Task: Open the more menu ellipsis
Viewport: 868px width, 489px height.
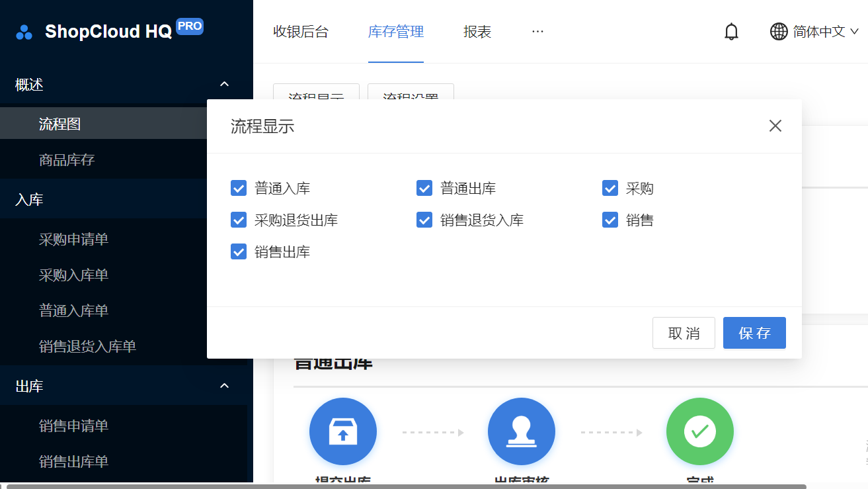Action: pos(537,32)
